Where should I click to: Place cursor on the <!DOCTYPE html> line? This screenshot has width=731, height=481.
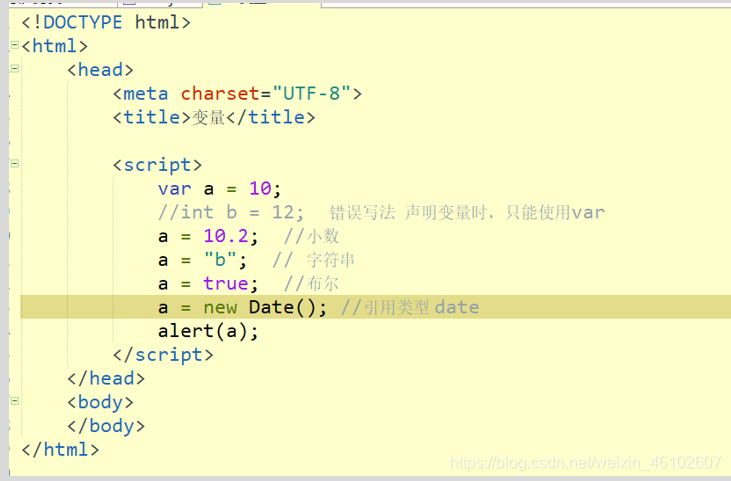point(106,22)
